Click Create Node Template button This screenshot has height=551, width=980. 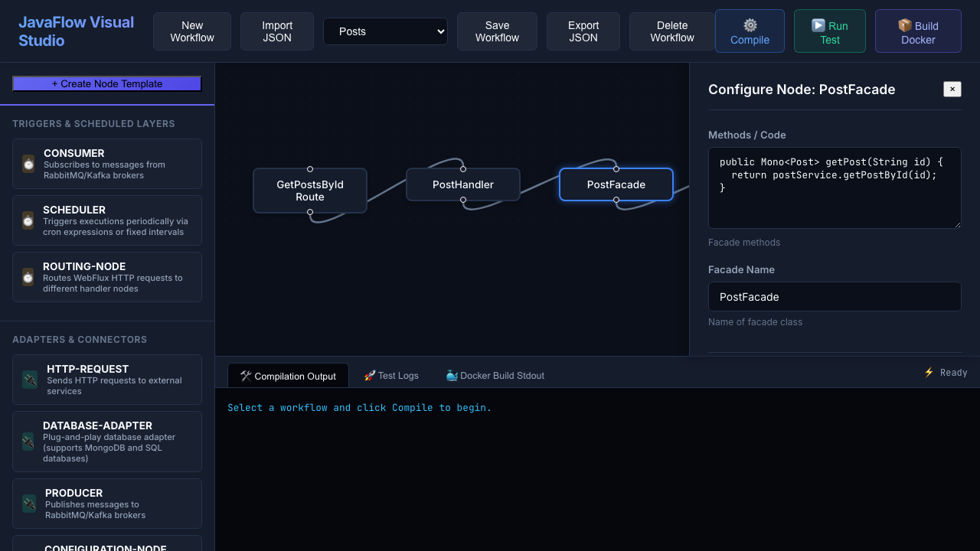point(107,84)
